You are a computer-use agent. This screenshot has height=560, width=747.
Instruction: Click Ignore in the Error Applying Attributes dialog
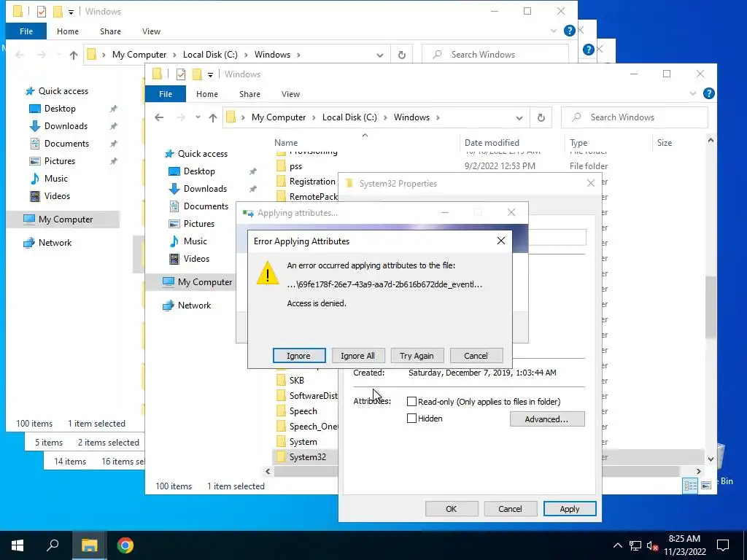pos(298,356)
